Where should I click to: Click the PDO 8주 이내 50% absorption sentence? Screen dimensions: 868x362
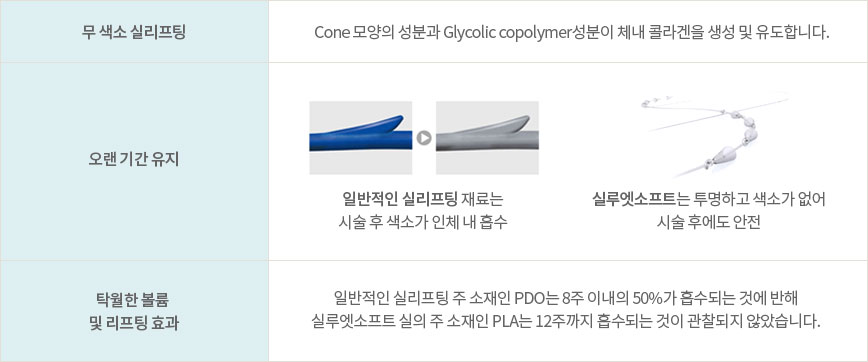(565, 297)
